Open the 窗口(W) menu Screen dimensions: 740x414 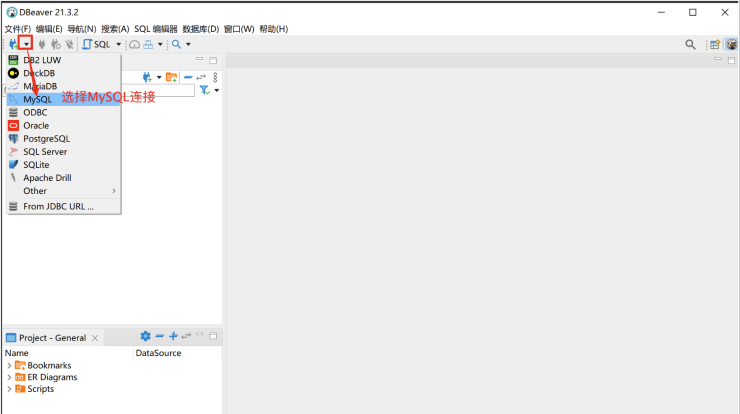[x=239, y=29]
